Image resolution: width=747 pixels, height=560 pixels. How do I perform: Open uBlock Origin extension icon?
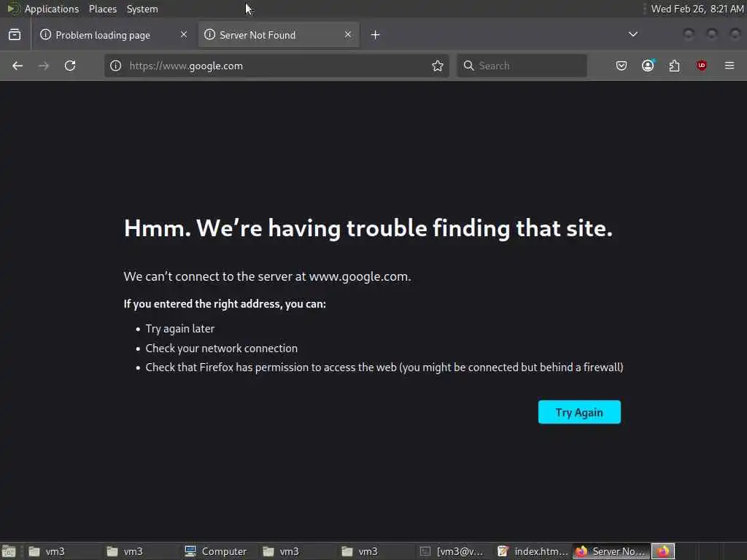pyautogui.click(x=701, y=66)
